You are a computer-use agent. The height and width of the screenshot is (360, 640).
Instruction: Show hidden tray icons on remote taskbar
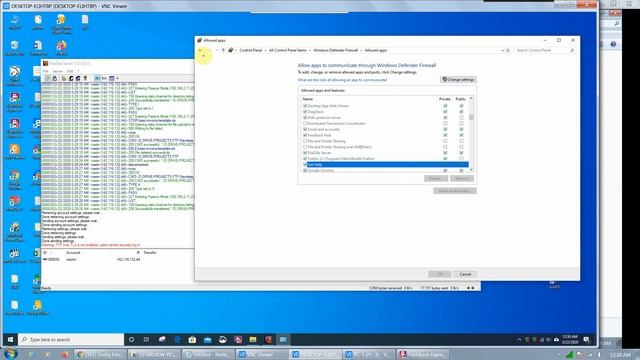coord(519,340)
